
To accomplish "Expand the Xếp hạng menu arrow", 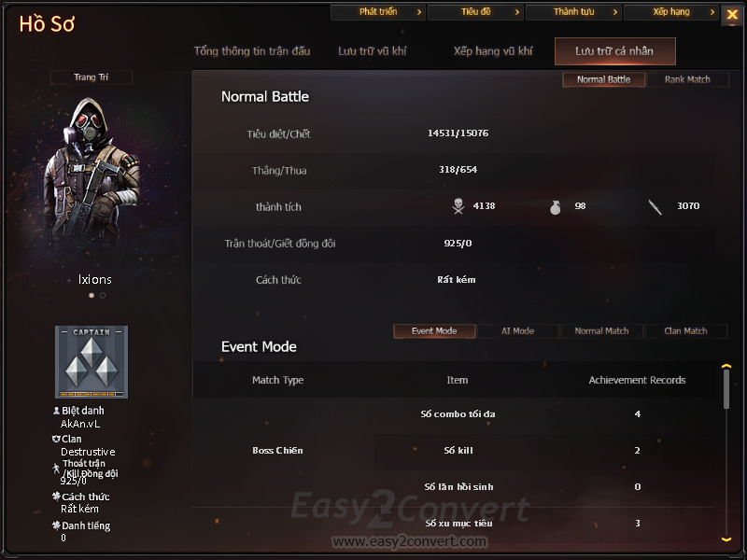I will [712, 12].
